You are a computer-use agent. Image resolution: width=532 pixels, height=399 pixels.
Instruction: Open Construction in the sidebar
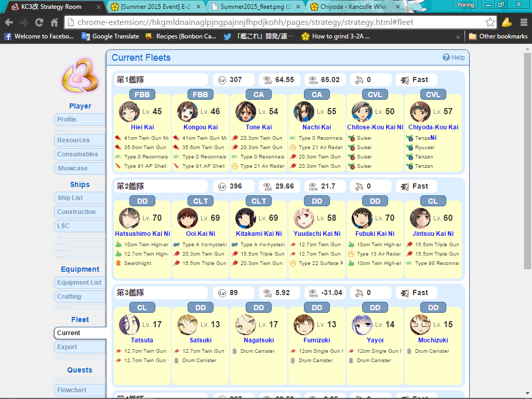(80, 212)
